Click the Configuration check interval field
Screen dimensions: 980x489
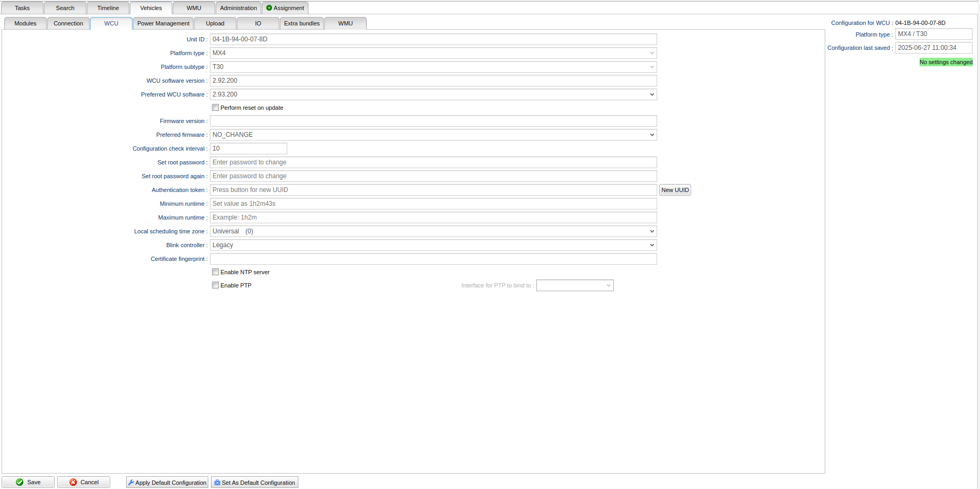coord(249,149)
